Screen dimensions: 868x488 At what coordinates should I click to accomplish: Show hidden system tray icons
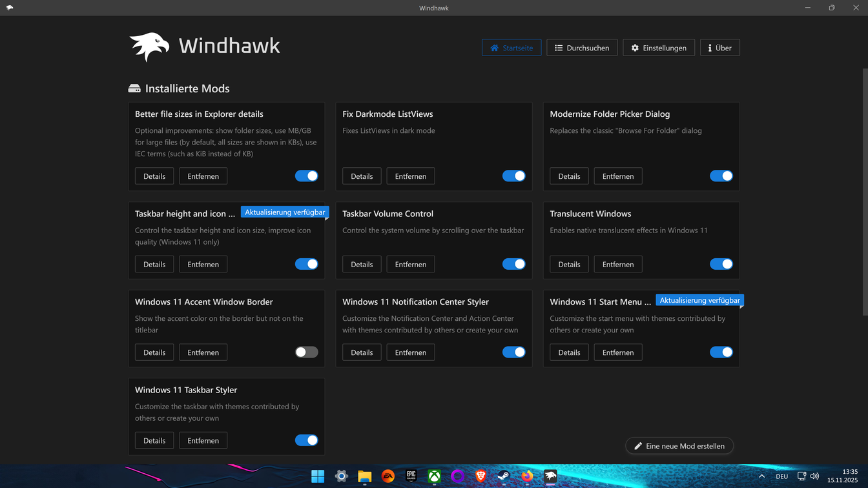pyautogui.click(x=761, y=476)
